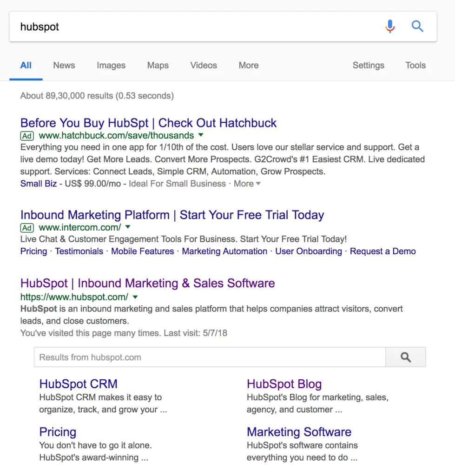This screenshot has height=476, width=455.
Task: Click the magnifier in the hubspot.com site search
Action: [405, 357]
